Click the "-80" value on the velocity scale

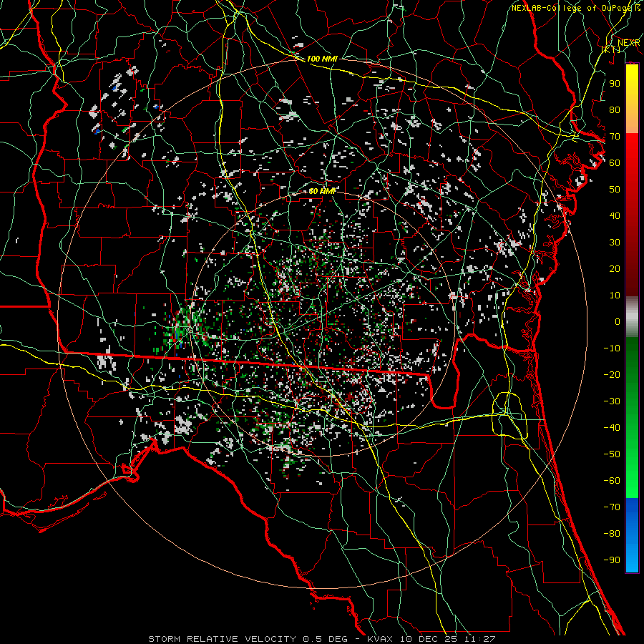click(x=612, y=534)
